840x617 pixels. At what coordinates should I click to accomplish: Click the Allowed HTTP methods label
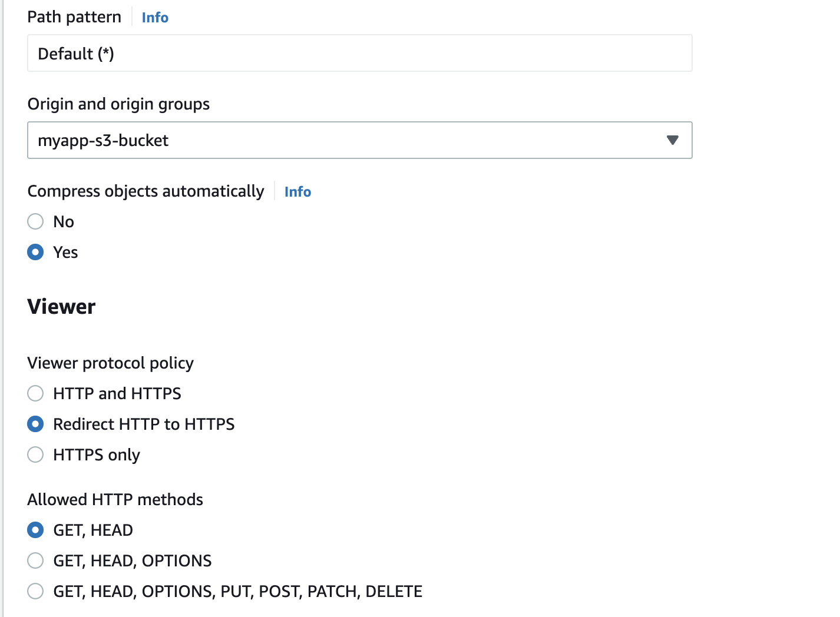point(115,499)
